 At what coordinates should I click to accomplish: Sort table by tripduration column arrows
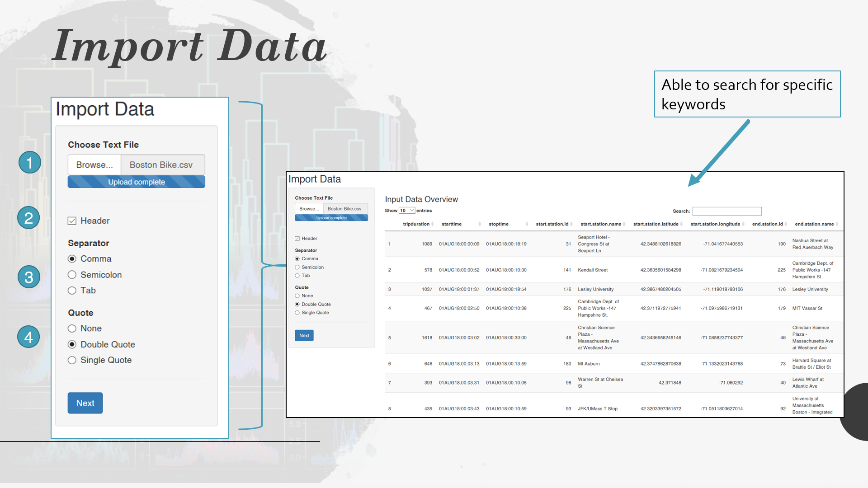click(433, 224)
